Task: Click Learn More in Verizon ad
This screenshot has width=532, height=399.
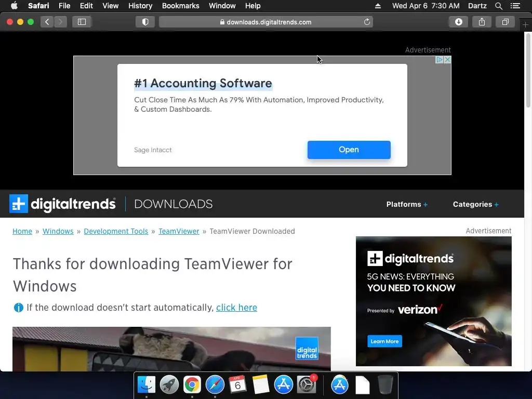Action: click(x=384, y=341)
